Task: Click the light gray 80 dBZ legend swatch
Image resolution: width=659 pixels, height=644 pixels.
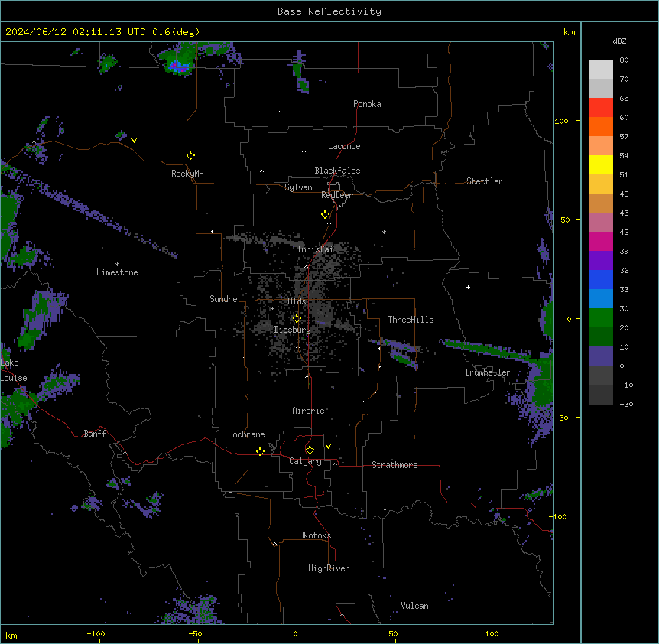Action: (x=601, y=70)
